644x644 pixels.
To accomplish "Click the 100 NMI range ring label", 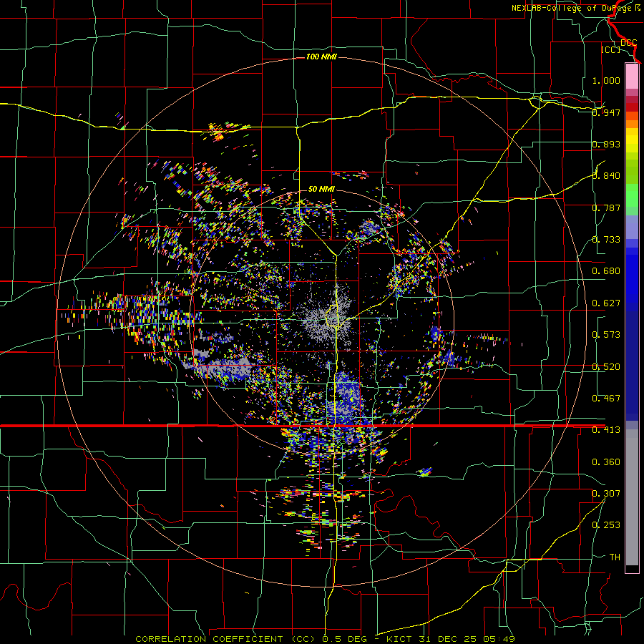I will coord(321,57).
